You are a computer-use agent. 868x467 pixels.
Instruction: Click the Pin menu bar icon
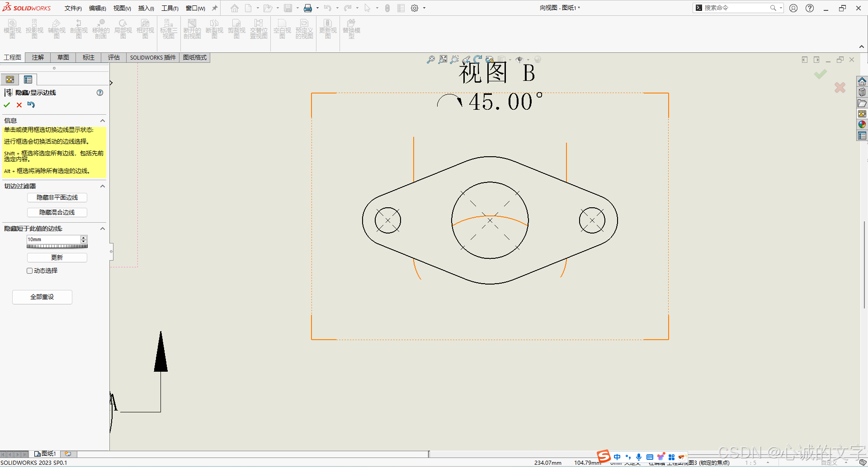(x=215, y=8)
